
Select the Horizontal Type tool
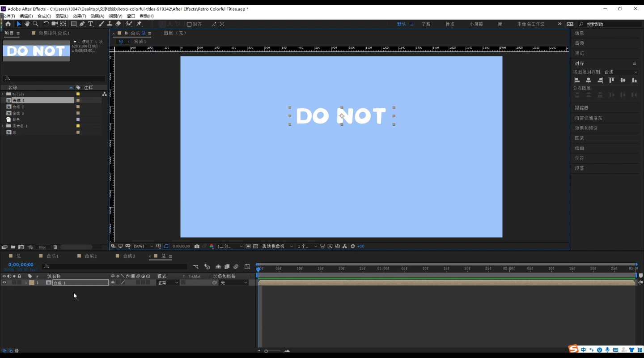pos(91,24)
